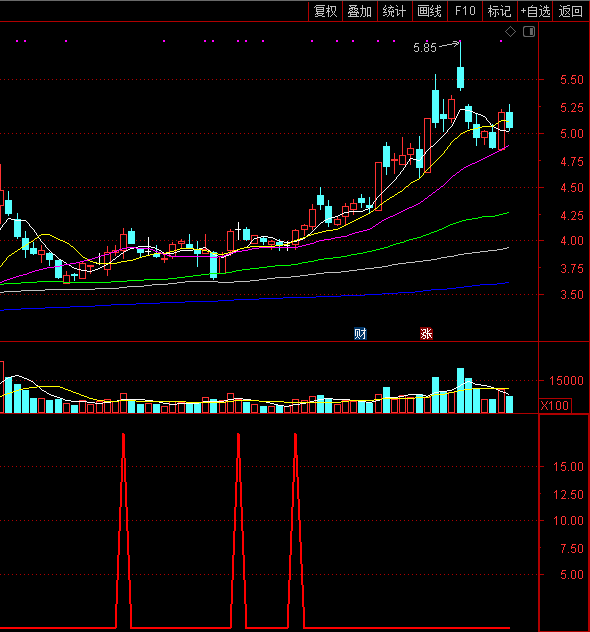Open F10 company info
The height and width of the screenshot is (632, 590).
tap(465, 11)
